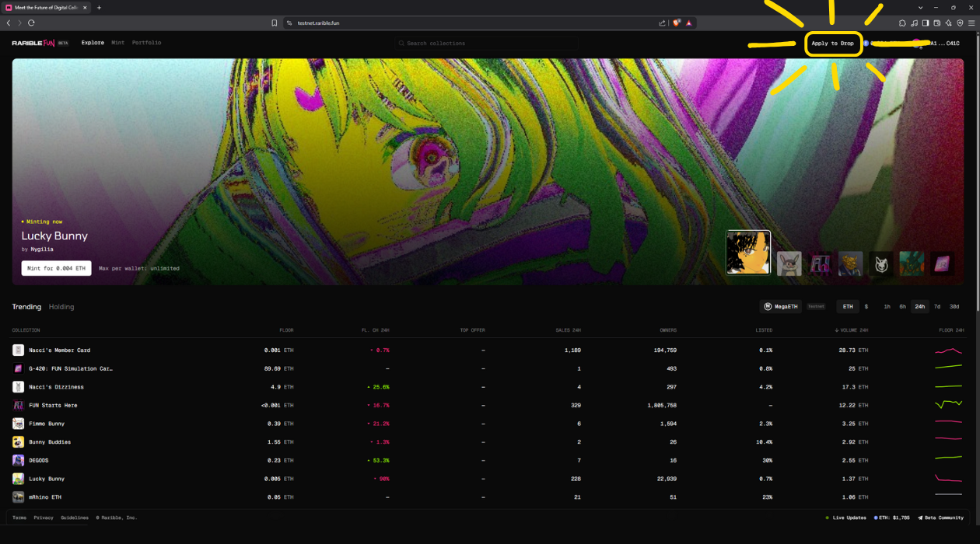Screen dimensions: 980x544
Task: Select the white rabbit logo carousel thumbnail
Action: (881, 263)
